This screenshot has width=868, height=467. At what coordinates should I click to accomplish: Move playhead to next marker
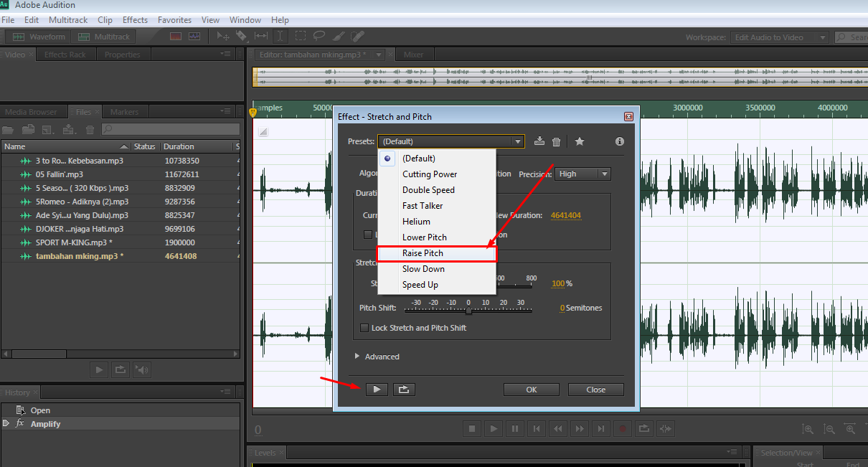(601, 429)
